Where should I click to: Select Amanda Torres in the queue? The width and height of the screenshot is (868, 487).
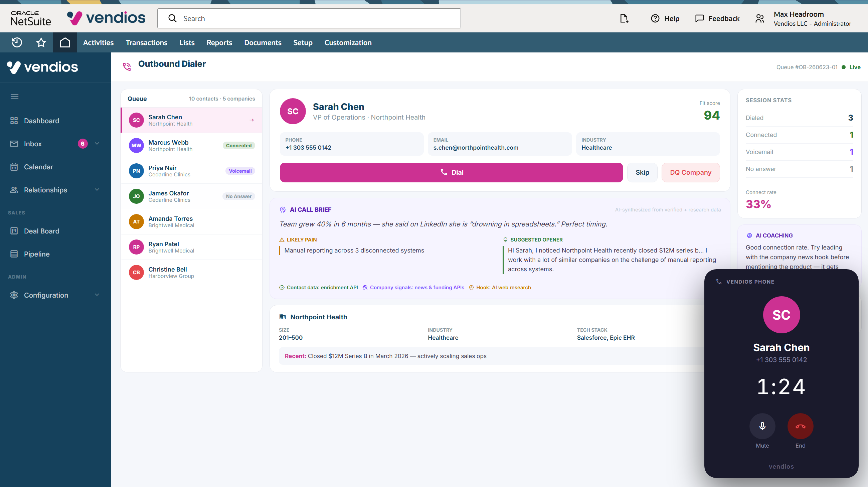[x=191, y=221]
